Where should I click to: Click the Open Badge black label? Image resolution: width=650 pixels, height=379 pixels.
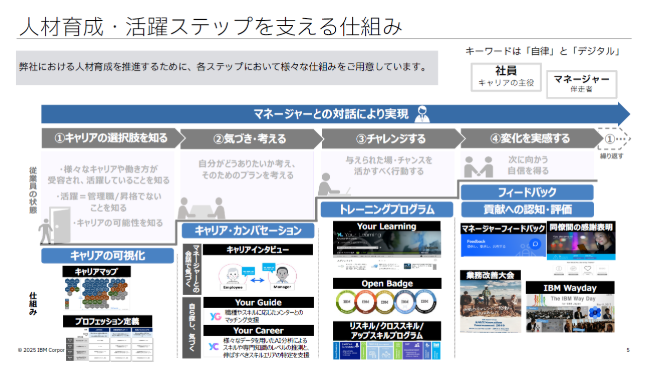[x=387, y=284]
